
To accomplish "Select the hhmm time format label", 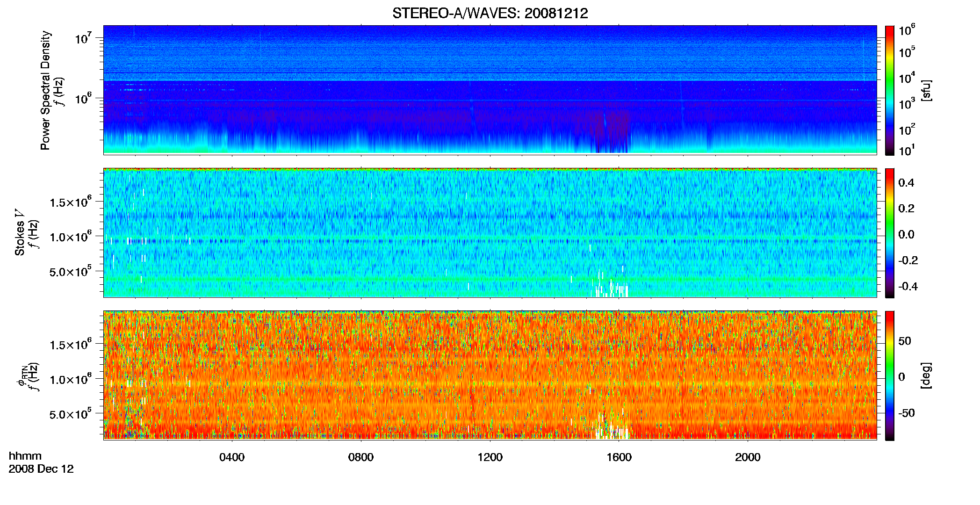I will 25,456.
